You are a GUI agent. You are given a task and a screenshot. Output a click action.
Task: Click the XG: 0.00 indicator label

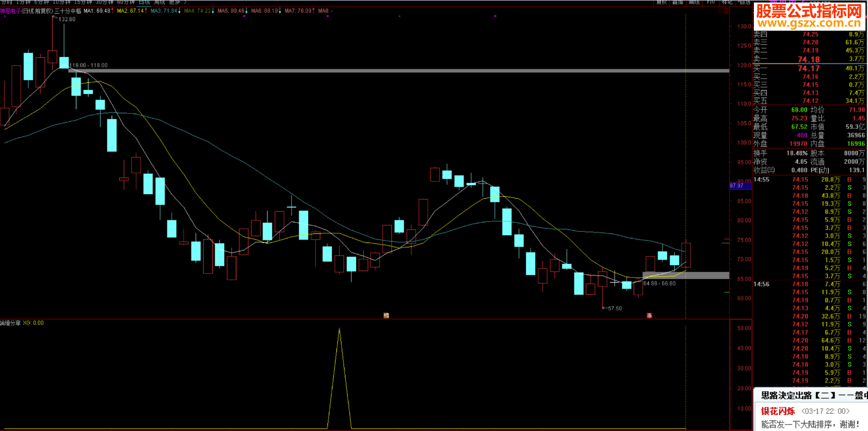click(33, 323)
